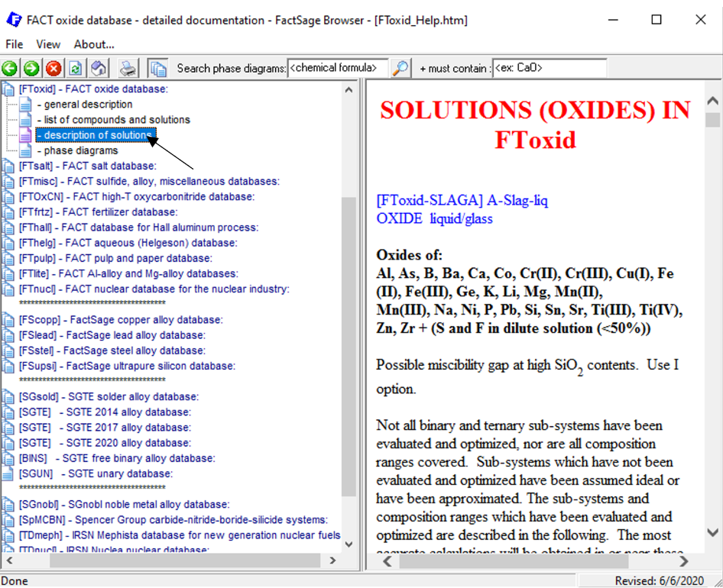Open the View menu

pos(48,44)
